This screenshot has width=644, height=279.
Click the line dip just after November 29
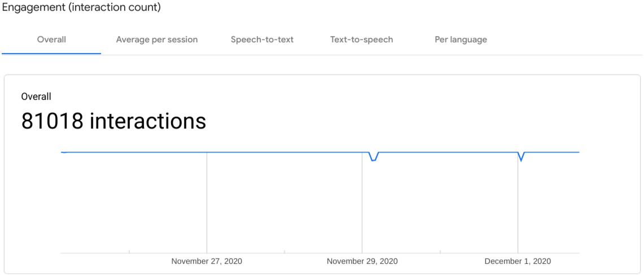coord(373,160)
